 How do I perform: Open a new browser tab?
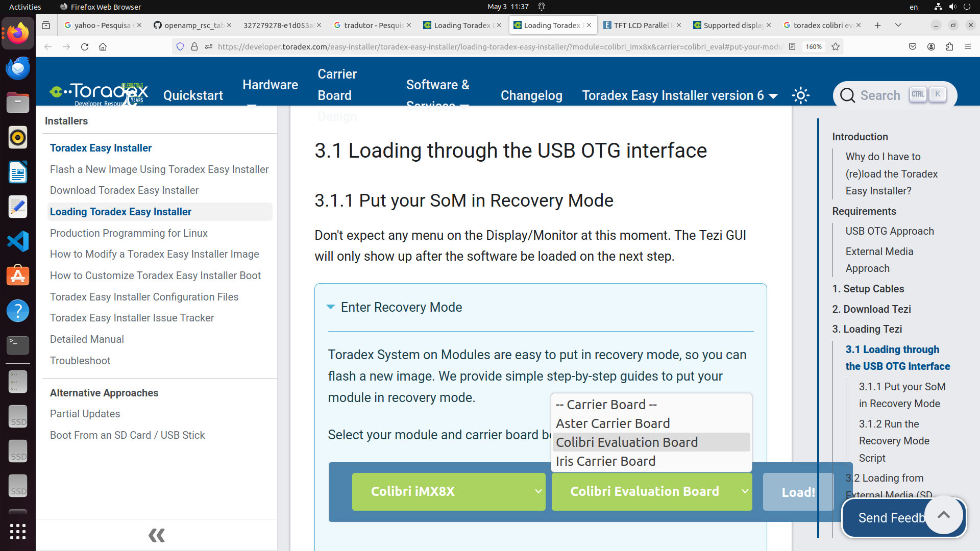pos(878,25)
